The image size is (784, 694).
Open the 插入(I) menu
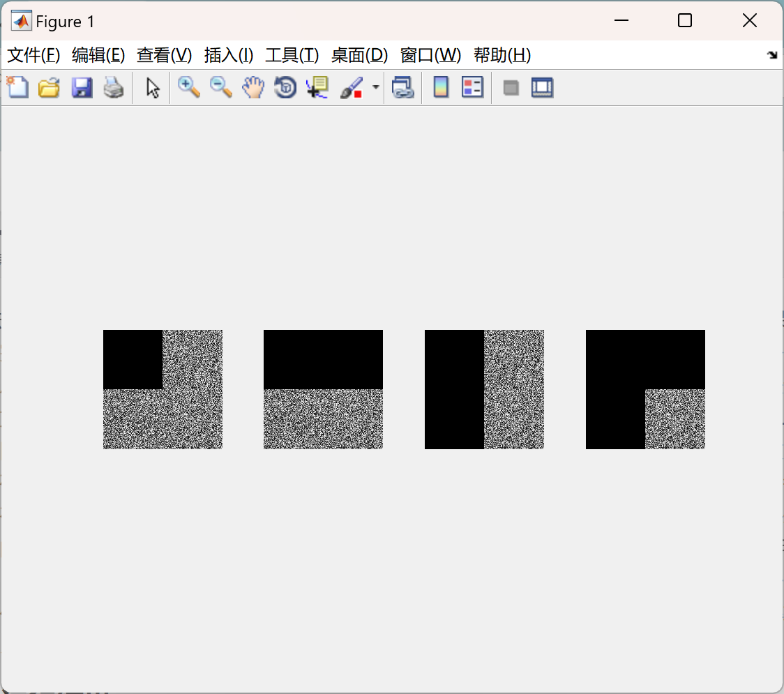click(x=229, y=55)
